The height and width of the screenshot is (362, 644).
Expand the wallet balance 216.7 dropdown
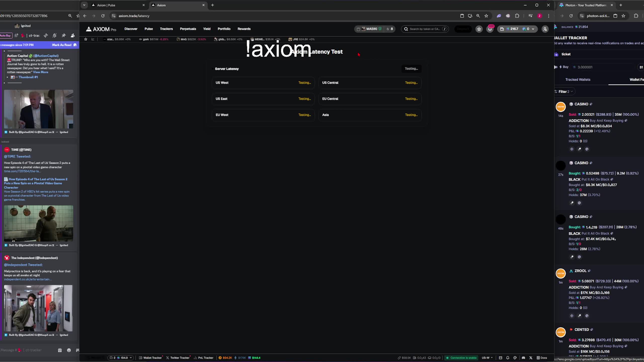pos(517,29)
